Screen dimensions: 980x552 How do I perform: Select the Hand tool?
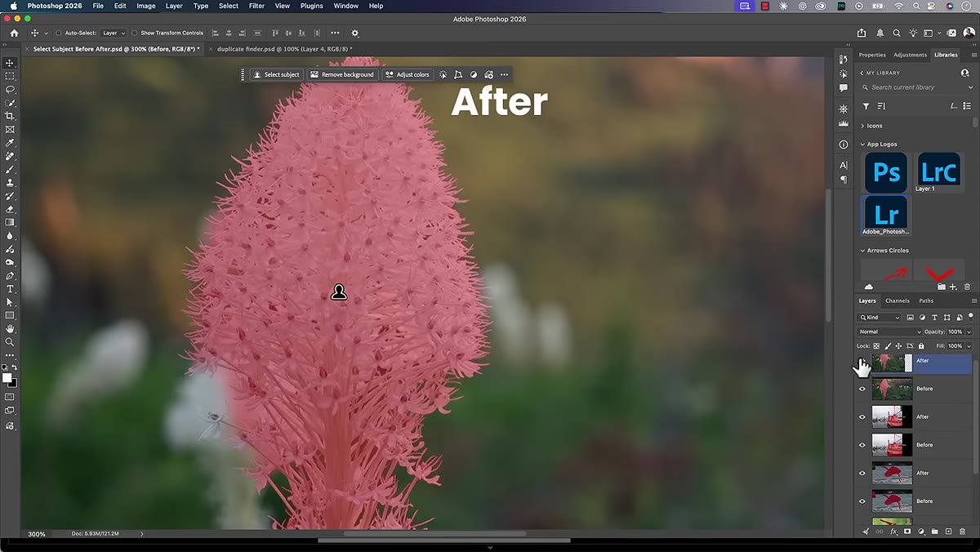10,328
